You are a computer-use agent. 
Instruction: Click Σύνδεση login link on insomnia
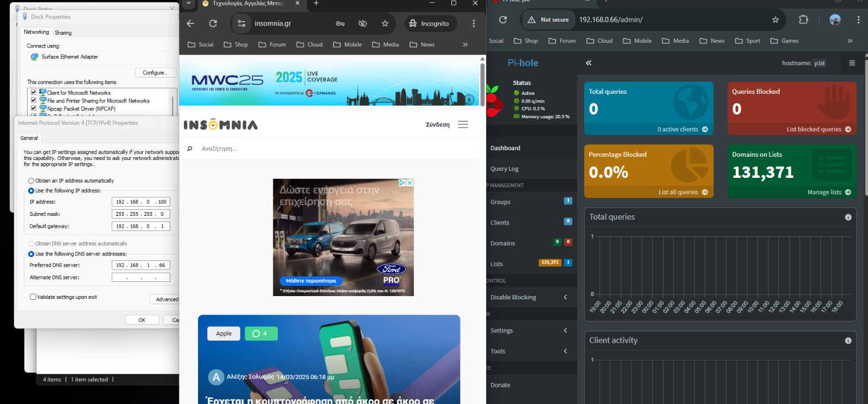[438, 125]
